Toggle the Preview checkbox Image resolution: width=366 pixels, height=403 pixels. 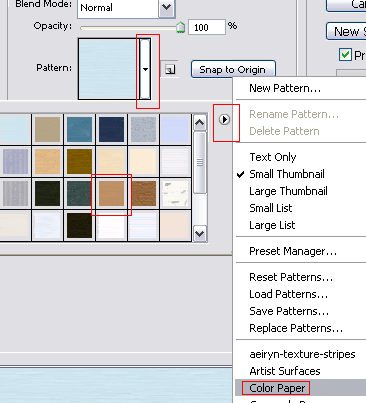[x=345, y=54]
